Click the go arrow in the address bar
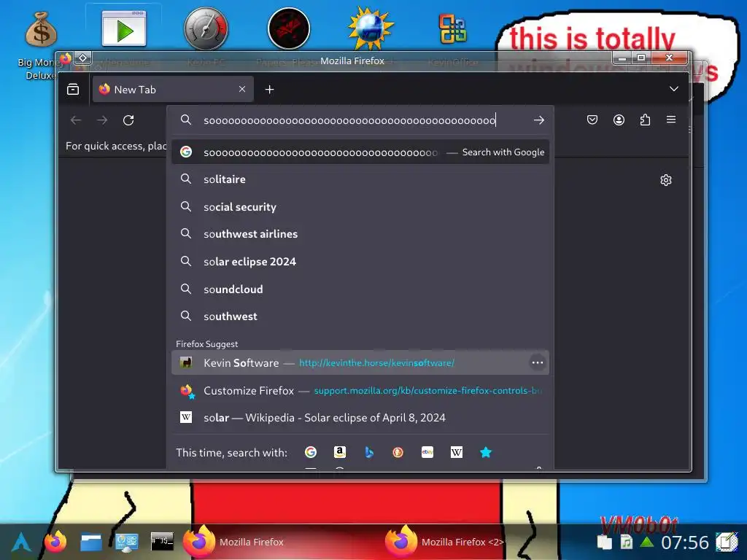 coord(539,120)
